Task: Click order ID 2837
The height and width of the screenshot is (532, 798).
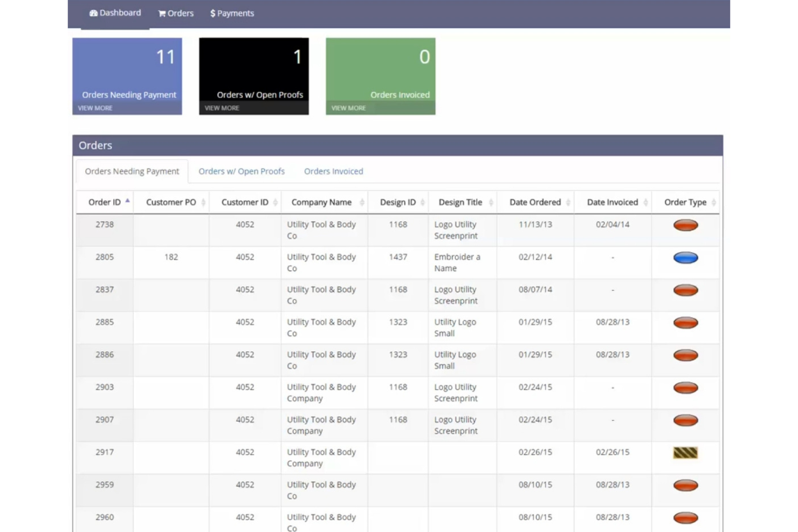Action: pos(105,289)
